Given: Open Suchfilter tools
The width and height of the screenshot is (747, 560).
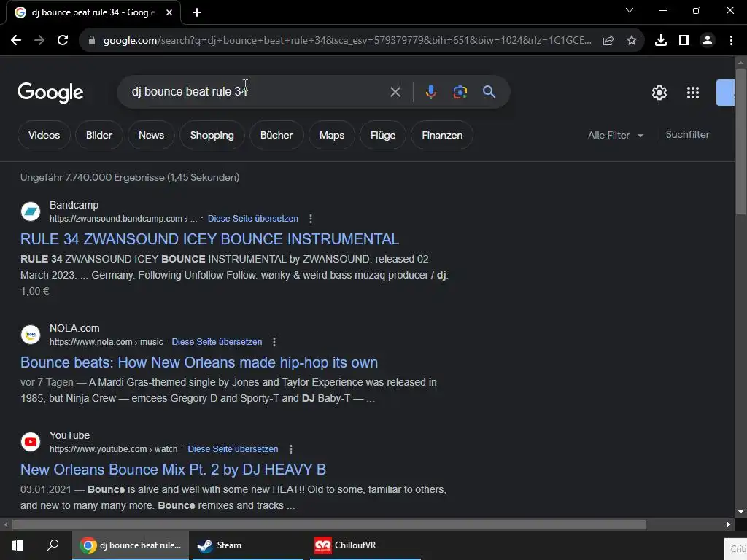Looking at the screenshot, I should pos(687,135).
